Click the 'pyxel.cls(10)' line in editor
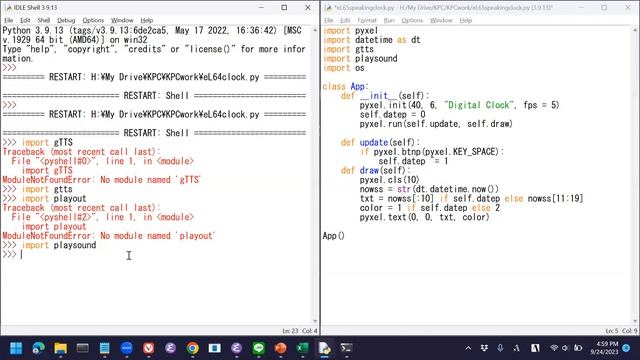 coord(389,180)
